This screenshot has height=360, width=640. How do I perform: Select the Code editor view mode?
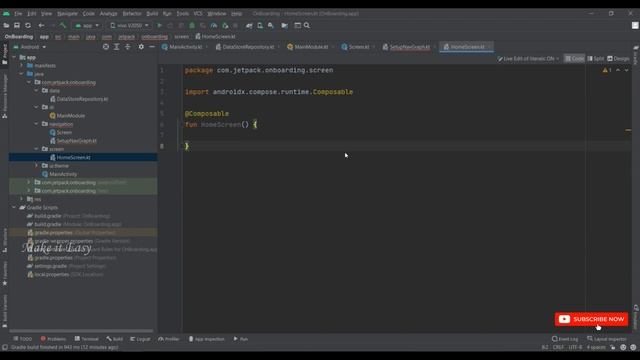point(574,59)
